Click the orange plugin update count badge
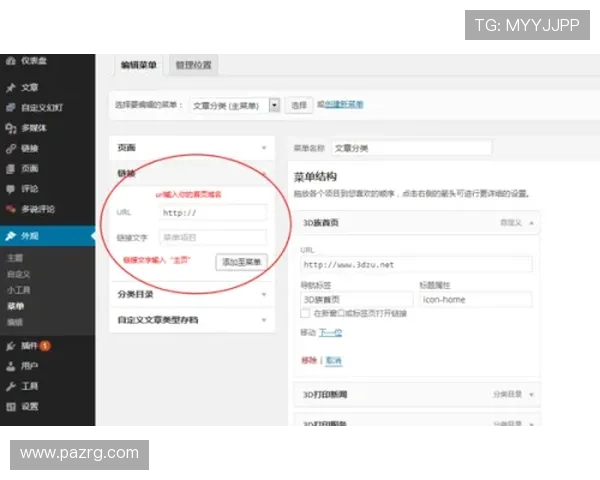The image size is (600, 480). coord(45,346)
